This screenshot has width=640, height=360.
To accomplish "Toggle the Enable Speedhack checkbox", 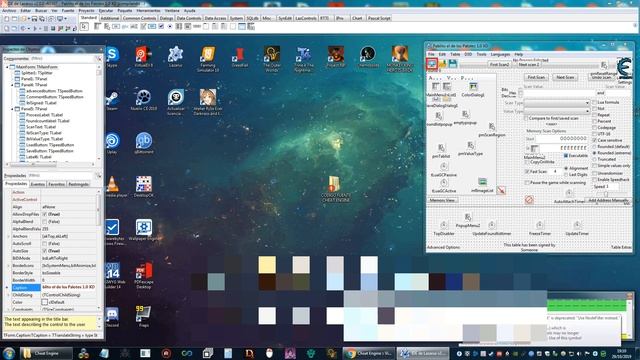I will 595,180.
